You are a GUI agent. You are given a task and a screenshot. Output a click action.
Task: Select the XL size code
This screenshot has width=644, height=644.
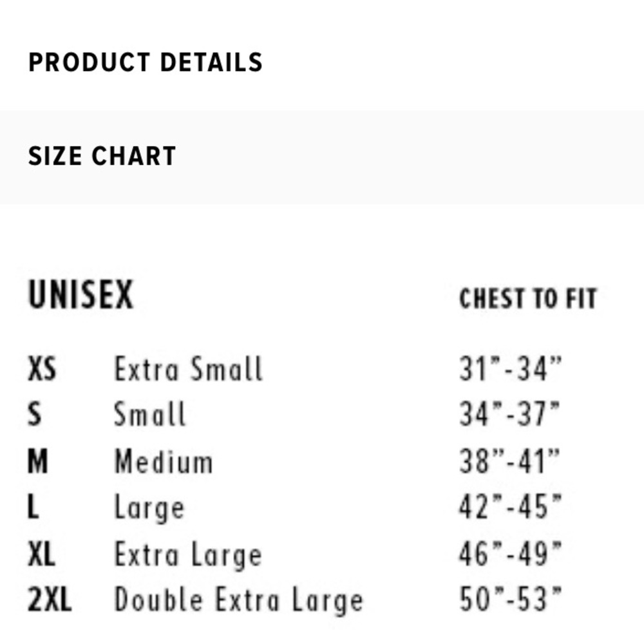(x=42, y=554)
